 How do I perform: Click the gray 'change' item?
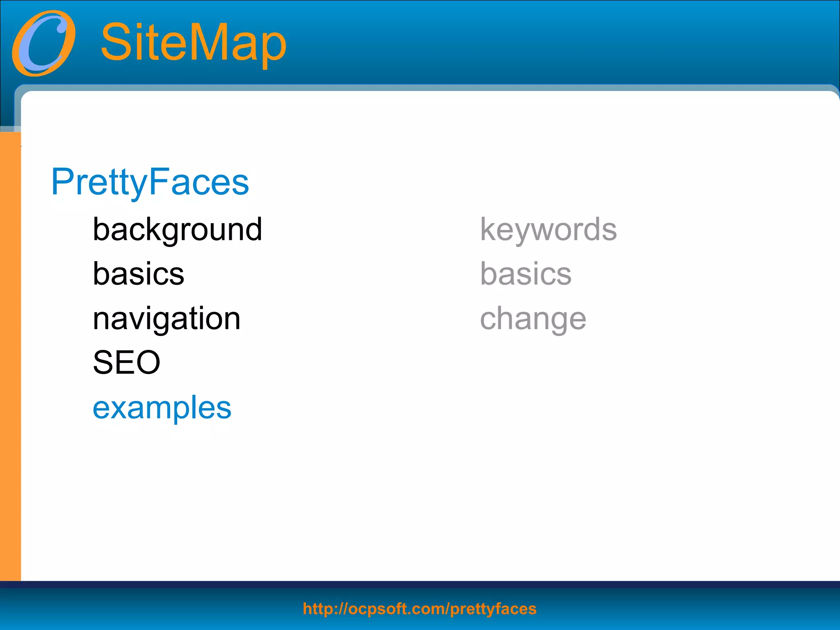pyautogui.click(x=533, y=319)
